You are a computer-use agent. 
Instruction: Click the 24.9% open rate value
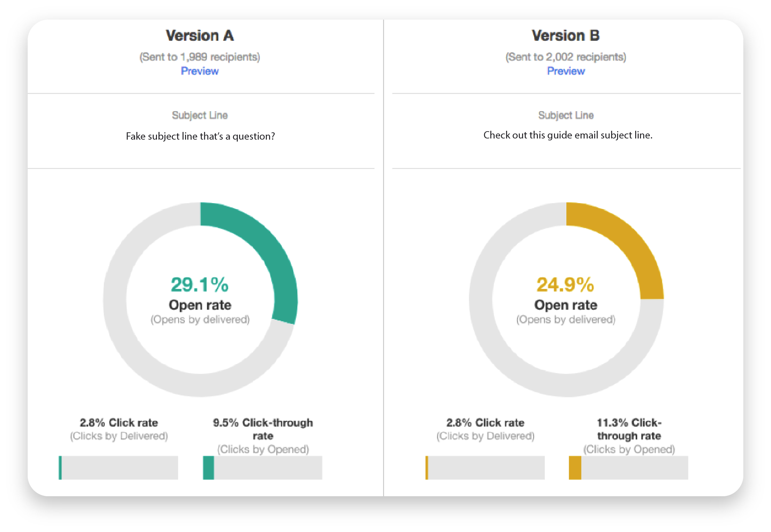click(x=566, y=285)
